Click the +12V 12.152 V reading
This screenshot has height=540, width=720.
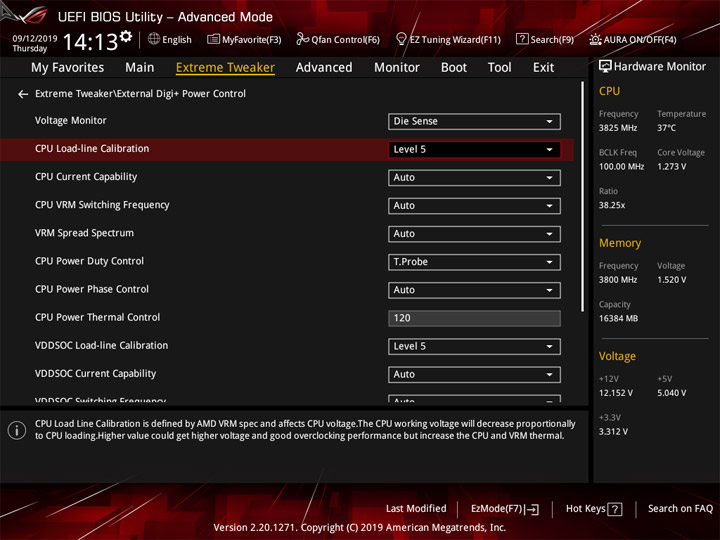[615, 394]
